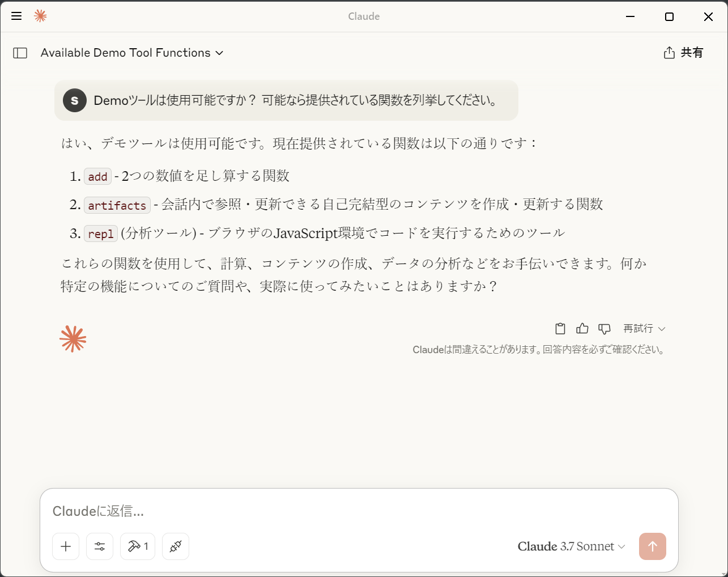
Task: Open the hamburger menu in title bar
Action: (x=16, y=16)
